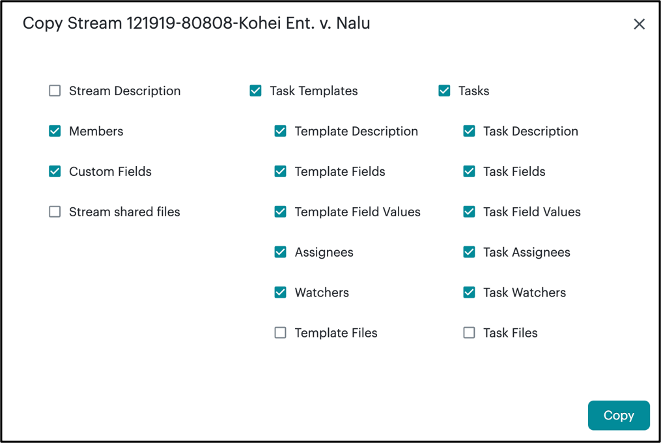Uncheck the Task Templates checkbox
This screenshot has height=444, width=662.
(256, 91)
